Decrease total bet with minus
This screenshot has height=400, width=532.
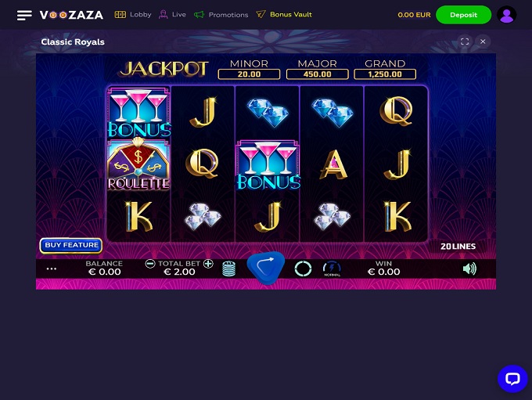tap(150, 264)
